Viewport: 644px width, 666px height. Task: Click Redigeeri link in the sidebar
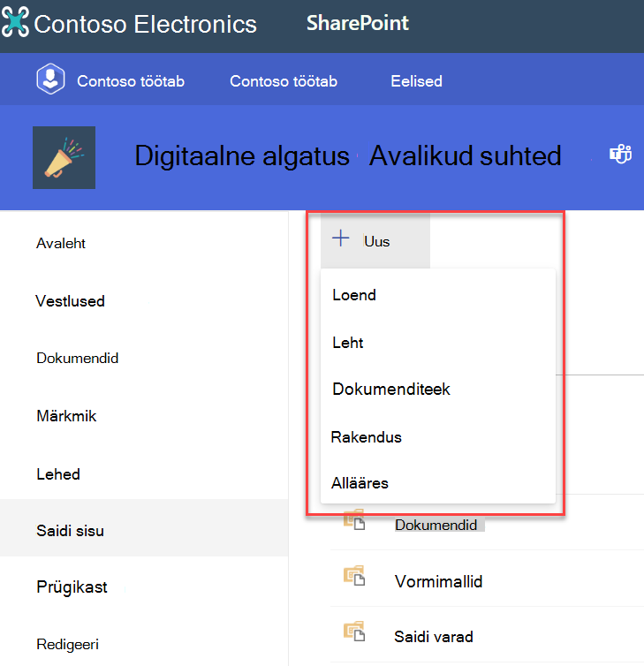[67, 644]
